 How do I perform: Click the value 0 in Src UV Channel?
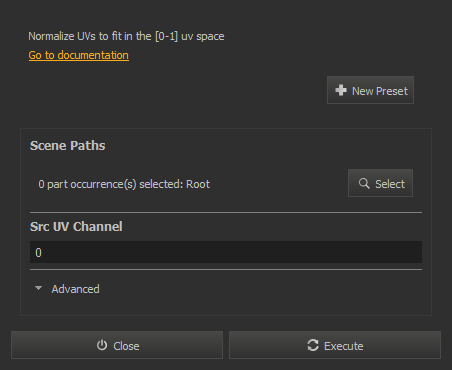click(x=38, y=253)
